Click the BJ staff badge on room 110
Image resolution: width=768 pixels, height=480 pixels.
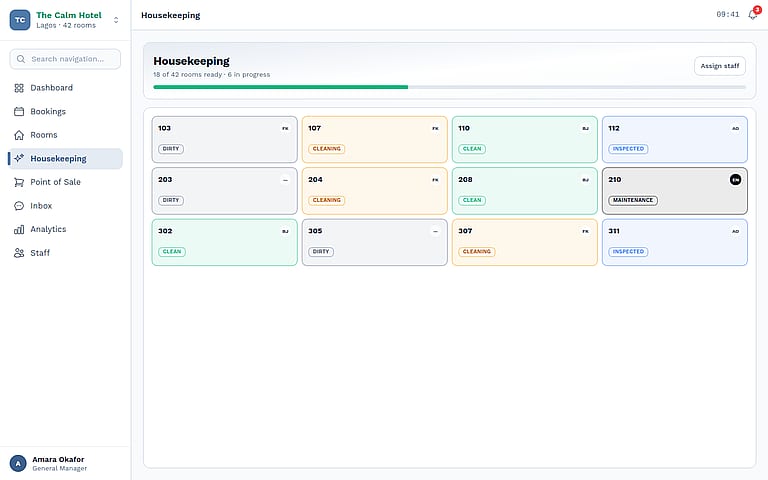(x=585, y=128)
